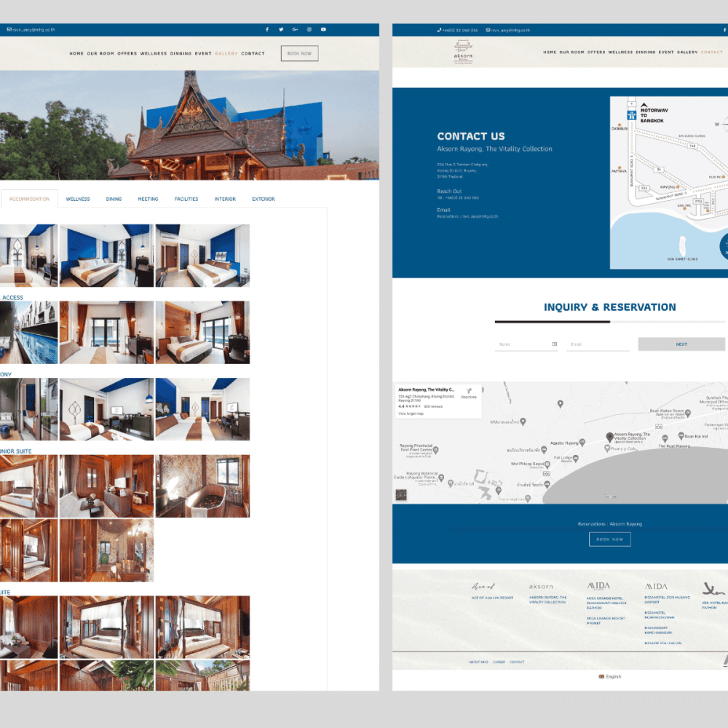728x728 pixels.
Task: Click the aksorn wordmark logo in the footer
Action: pyautogui.click(x=541, y=586)
